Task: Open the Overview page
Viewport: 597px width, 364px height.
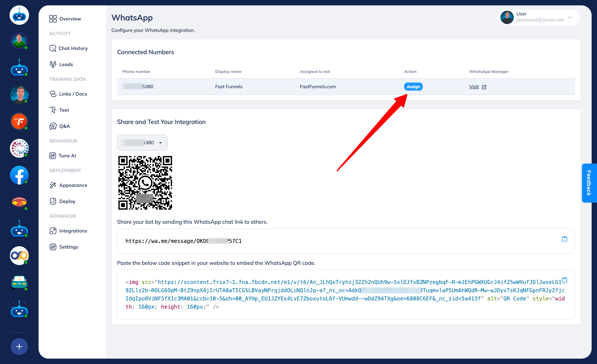Action: pyautogui.click(x=53, y=18)
